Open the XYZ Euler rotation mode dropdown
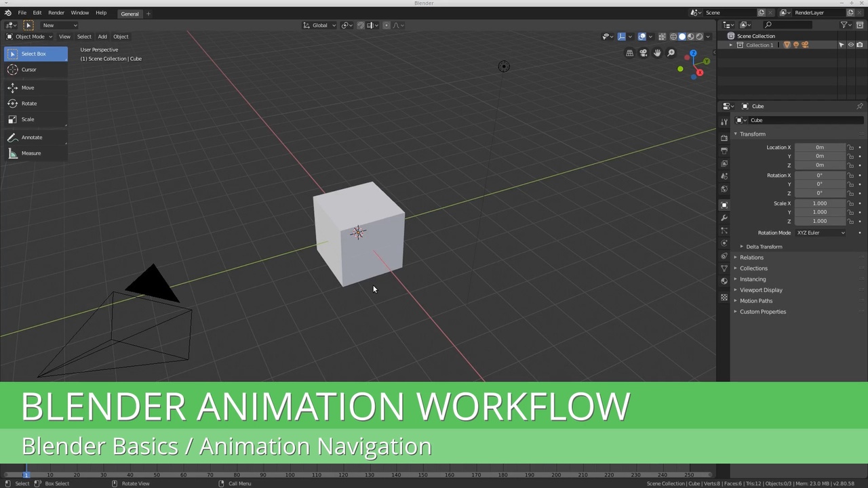 click(821, 232)
